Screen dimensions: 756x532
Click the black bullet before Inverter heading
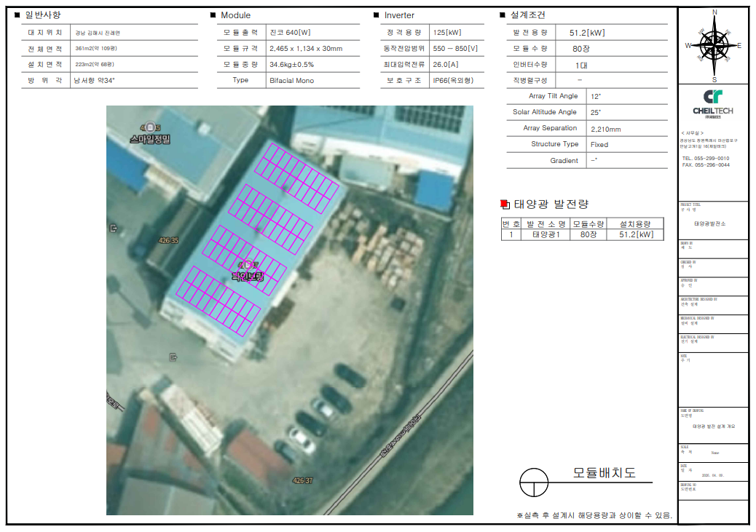[376, 15]
